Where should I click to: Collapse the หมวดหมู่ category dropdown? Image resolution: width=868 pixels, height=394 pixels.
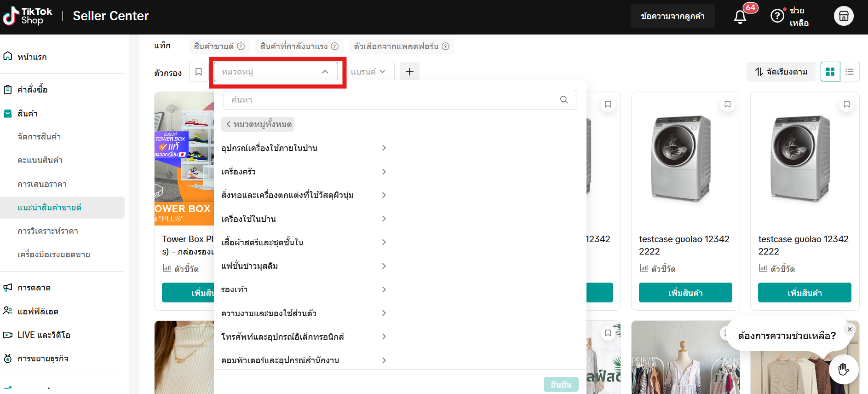click(x=325, y=72)
